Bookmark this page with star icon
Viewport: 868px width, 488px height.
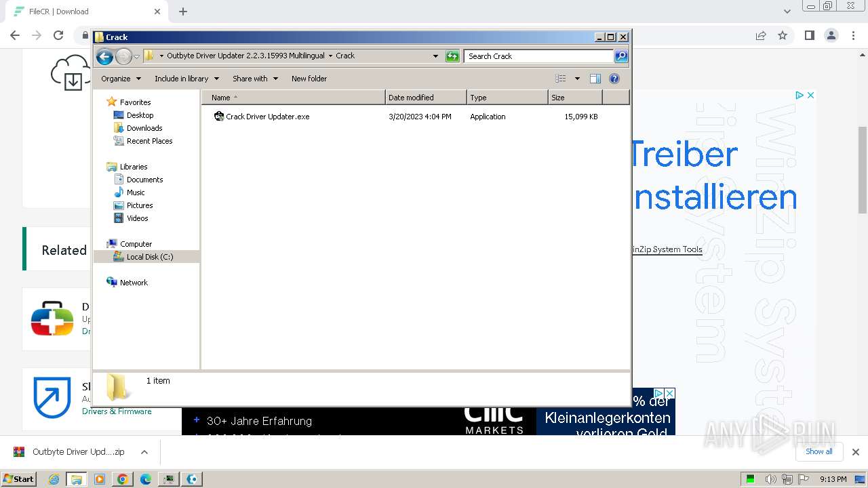pyautogui.click(x=783, y=35)
